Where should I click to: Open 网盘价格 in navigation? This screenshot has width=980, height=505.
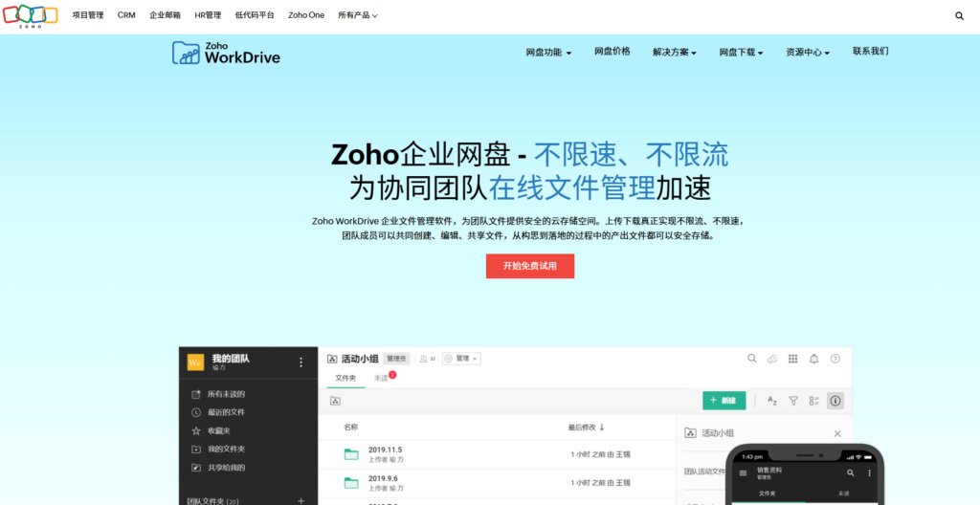612,52
